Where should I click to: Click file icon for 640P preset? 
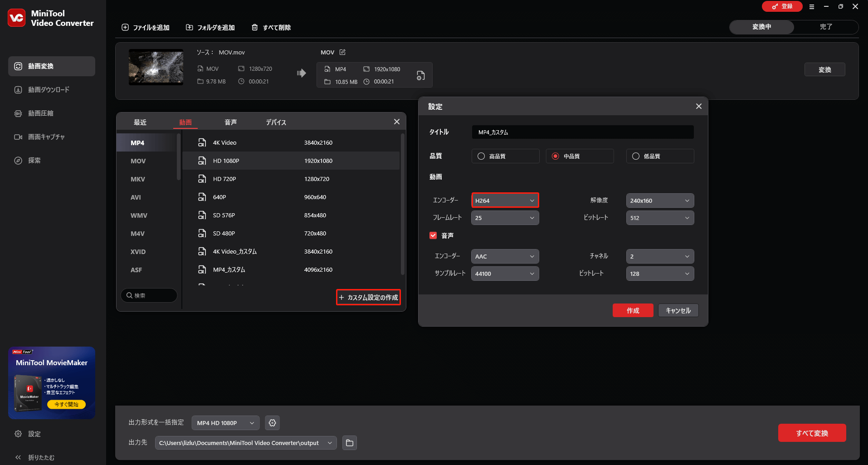(x=202, y=197)
